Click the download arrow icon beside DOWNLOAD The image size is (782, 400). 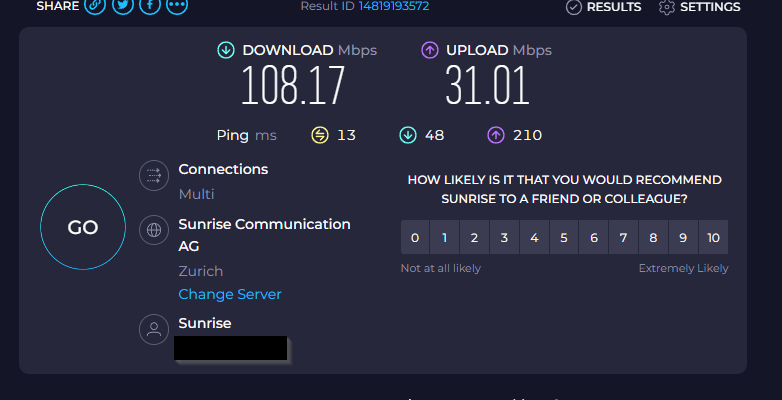(226, 50)
